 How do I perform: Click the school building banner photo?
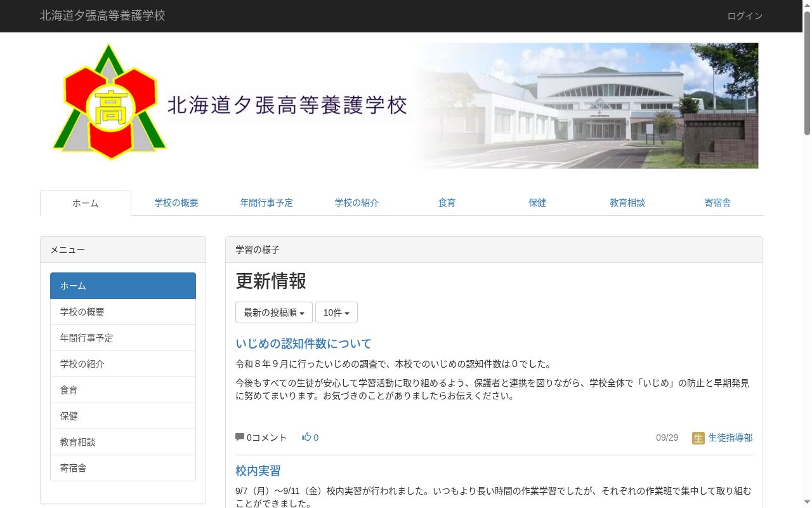coord(587,105)
